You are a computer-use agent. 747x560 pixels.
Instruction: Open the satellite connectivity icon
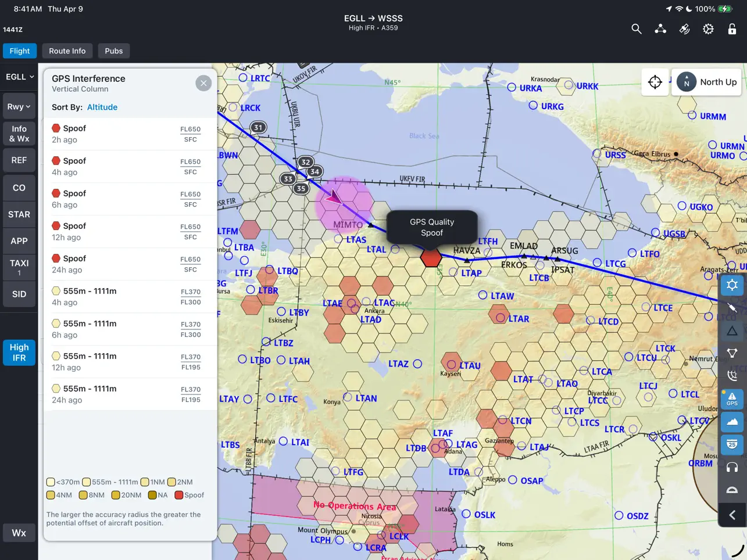coord(684,29)
